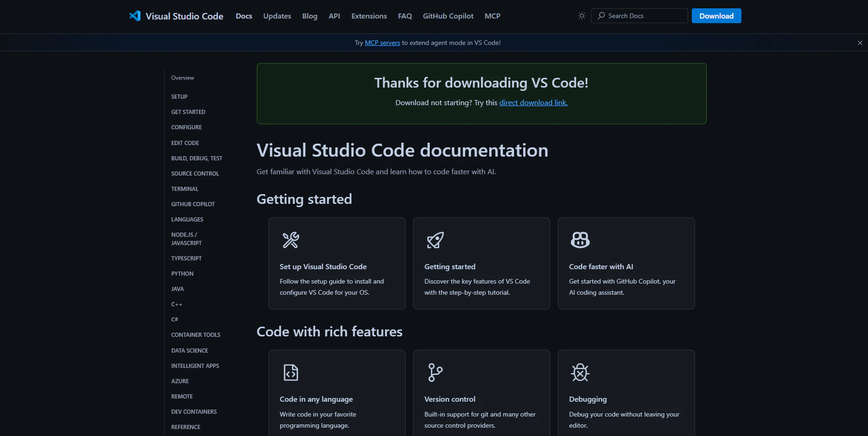Click the Getting started section heading

[304, 199]
